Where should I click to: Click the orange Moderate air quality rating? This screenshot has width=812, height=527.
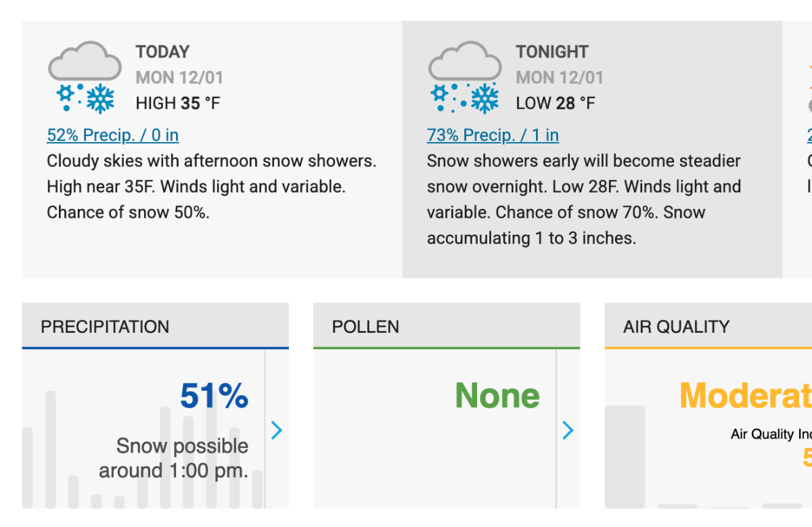[x=745, y=396]
